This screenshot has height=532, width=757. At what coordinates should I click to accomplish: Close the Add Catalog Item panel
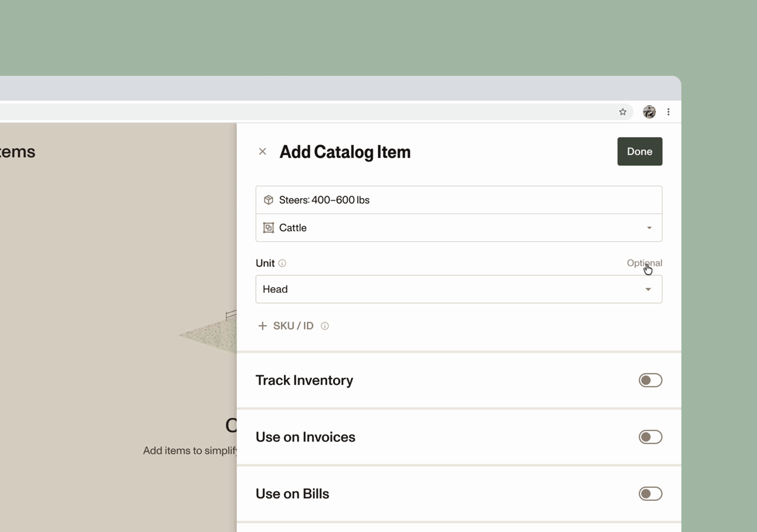click(262, 151)
